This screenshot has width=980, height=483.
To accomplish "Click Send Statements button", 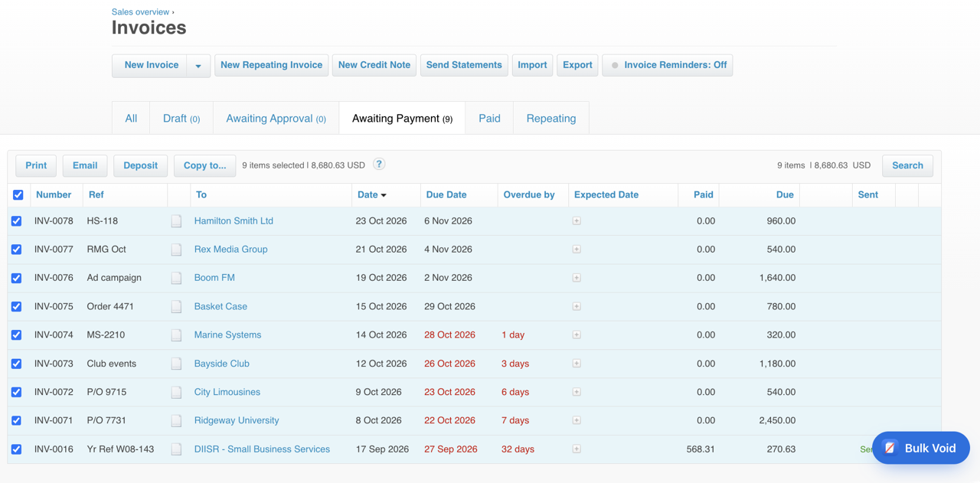I will click(464, 65).
